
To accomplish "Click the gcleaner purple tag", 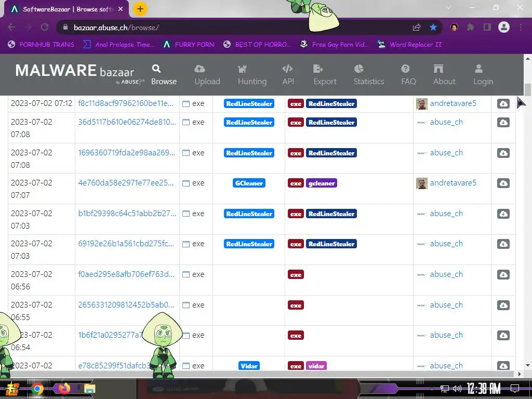I will (x=321, y=183).
